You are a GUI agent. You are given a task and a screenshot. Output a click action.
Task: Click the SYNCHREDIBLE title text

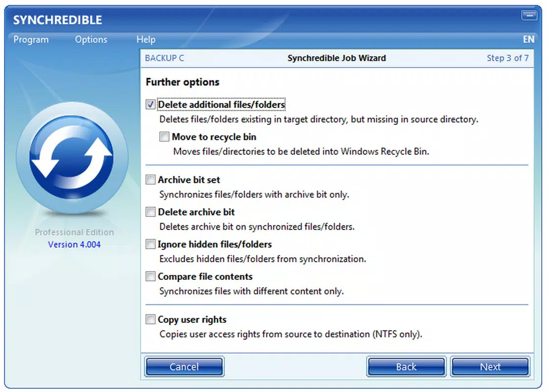point(58,20)
